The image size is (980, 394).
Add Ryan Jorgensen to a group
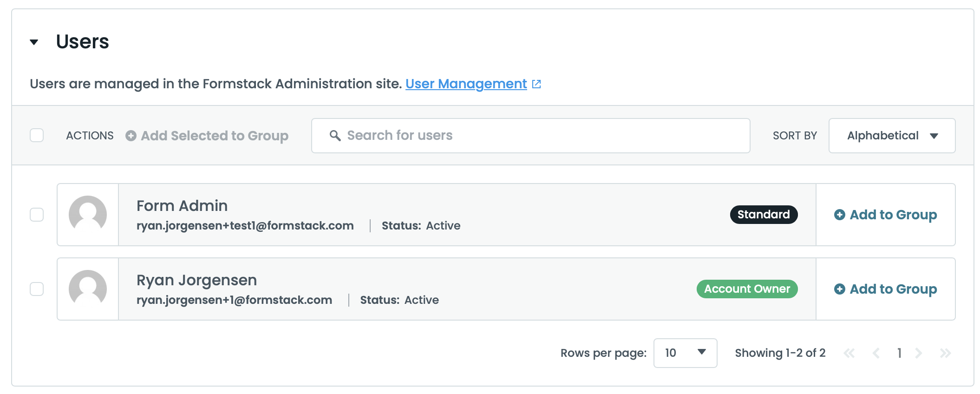885,289
